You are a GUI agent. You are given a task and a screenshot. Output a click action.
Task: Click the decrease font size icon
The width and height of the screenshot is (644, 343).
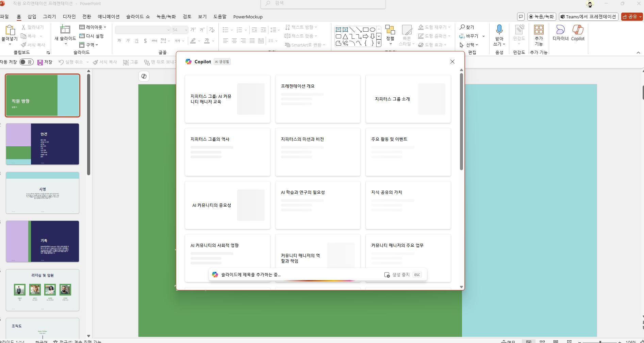[x=202, y=30]
